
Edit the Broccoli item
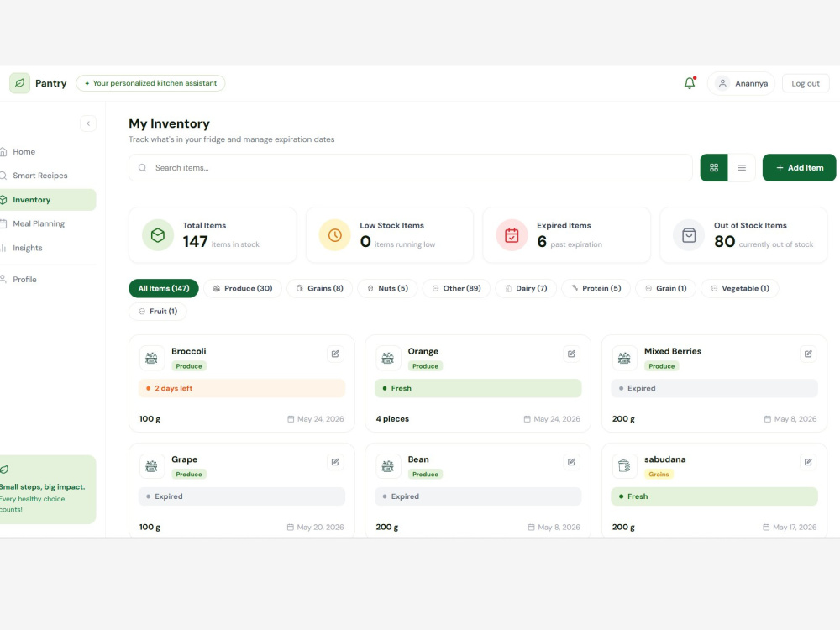point(335,354)
